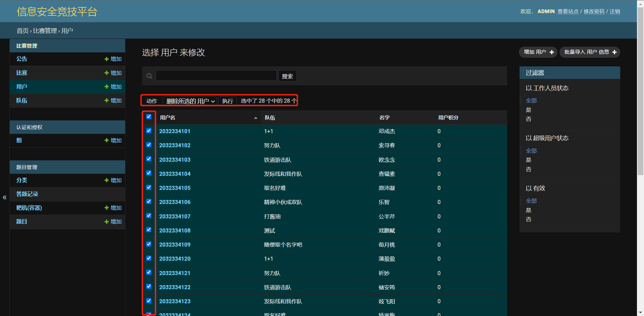Uncheck the checkbox for user 2032334105

pos(149,188)
